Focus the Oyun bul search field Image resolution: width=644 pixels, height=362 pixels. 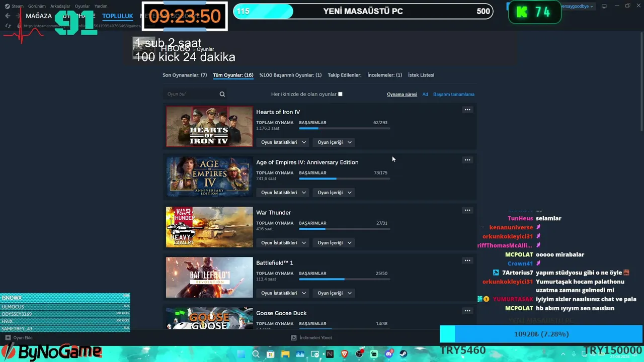(x=192, y=94)
